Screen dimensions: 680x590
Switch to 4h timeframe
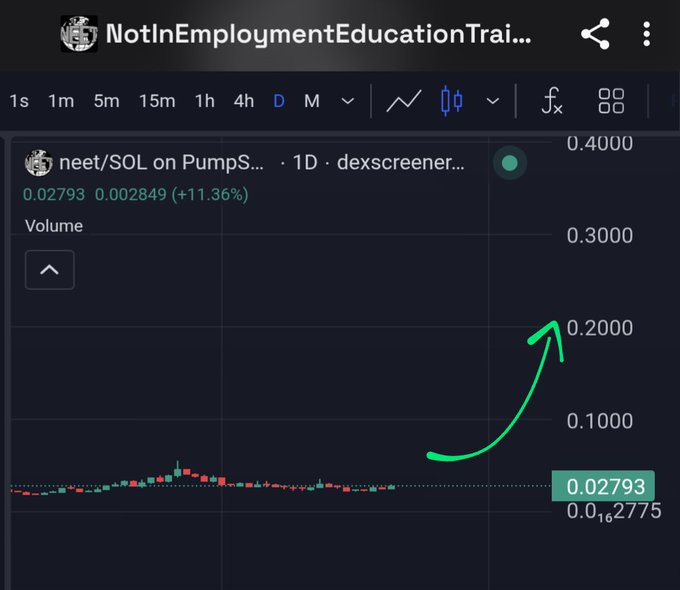(x=244, y=101)
